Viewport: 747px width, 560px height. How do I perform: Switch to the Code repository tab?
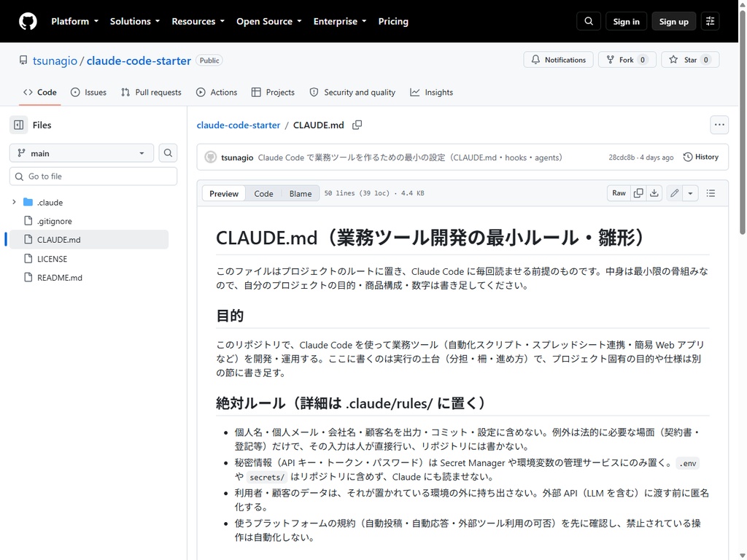click(40, 92)
